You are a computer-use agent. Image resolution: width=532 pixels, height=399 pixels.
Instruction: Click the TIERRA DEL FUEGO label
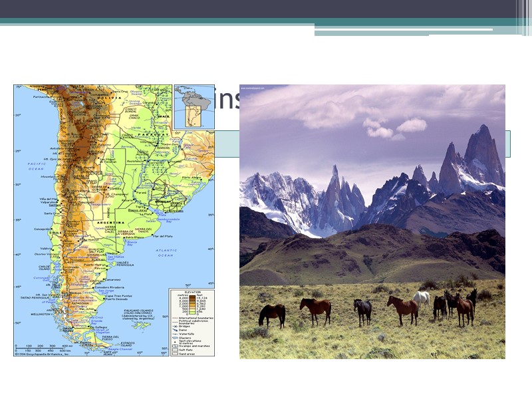(111, 338)
